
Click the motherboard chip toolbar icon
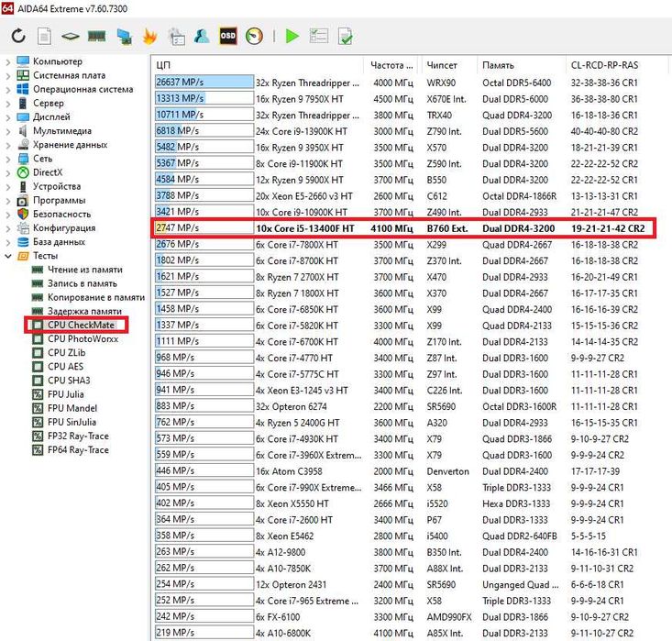(71, 37)
